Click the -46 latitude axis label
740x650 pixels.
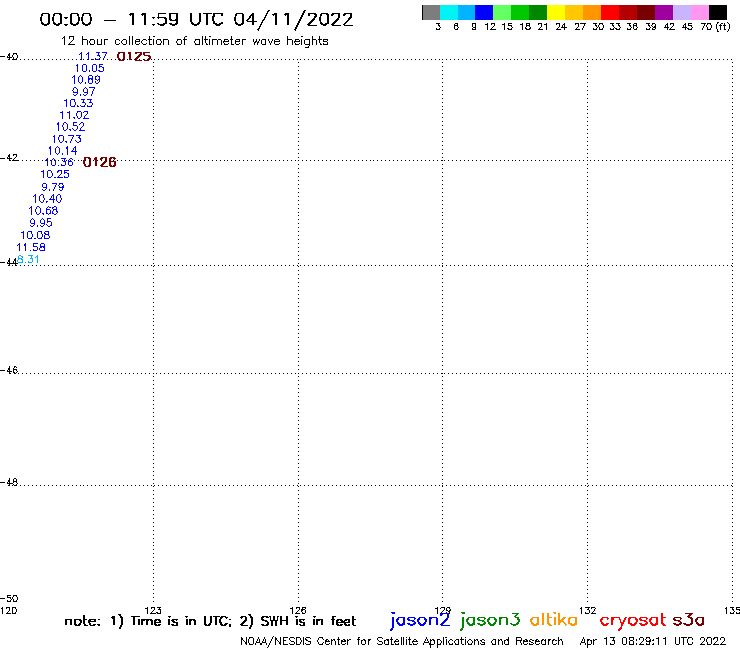pos(9,371)
